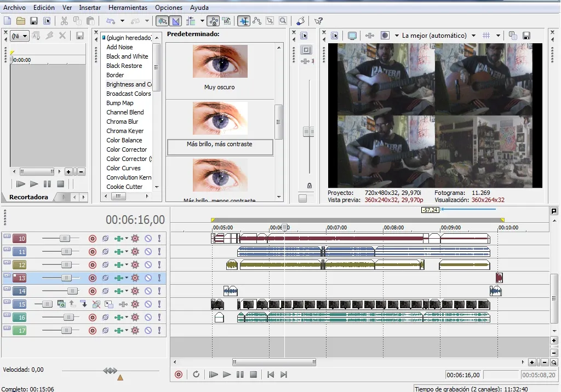The image size is (561, 392).
Task: Solo track 16
Action: point(159,318)
